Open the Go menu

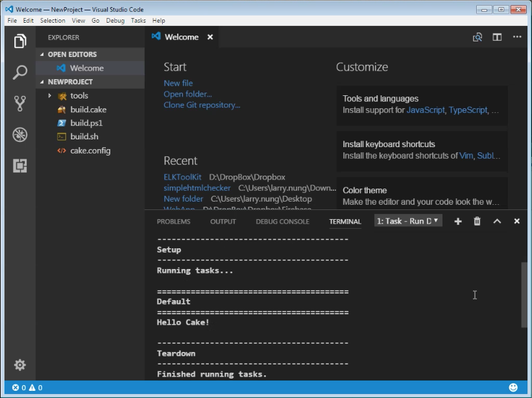pos(95,20)
